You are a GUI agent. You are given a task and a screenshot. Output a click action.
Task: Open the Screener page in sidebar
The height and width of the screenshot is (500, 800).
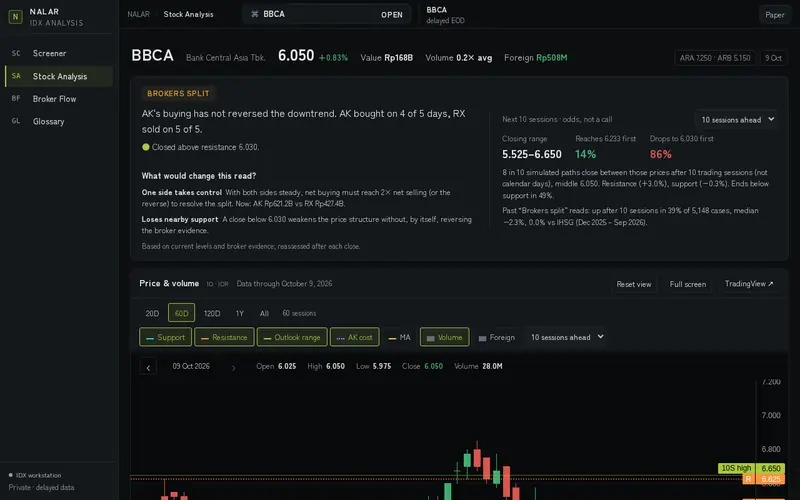pyautogui.click(x=59, y=53)
